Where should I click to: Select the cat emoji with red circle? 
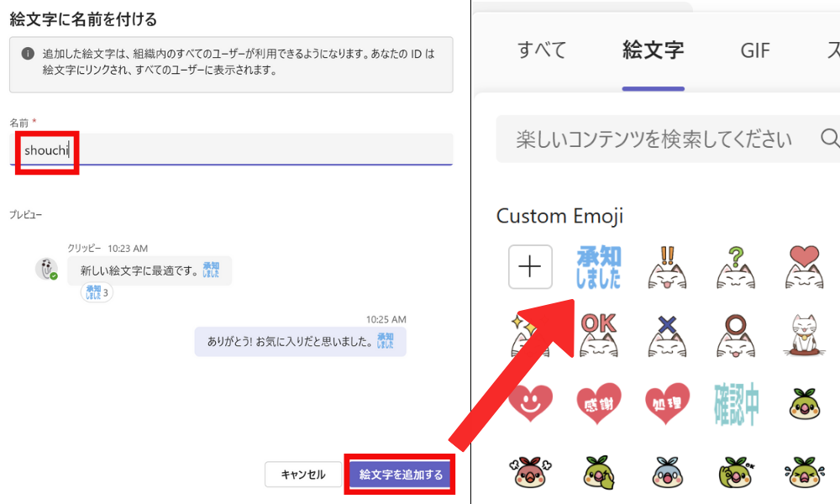tap(736, 336)
